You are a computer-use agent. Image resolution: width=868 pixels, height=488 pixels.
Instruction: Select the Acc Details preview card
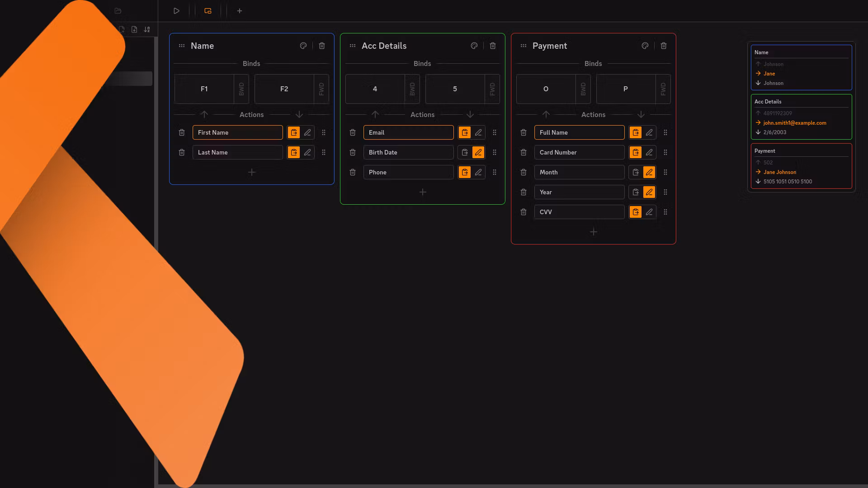click(801, 117)
